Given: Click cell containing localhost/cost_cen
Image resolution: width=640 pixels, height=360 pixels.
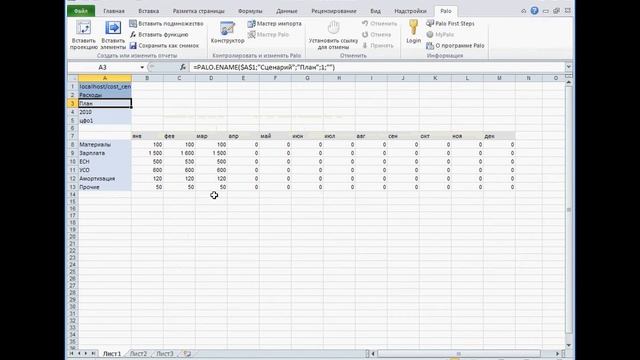Looking at the screenshot, I should click(105, 87).
